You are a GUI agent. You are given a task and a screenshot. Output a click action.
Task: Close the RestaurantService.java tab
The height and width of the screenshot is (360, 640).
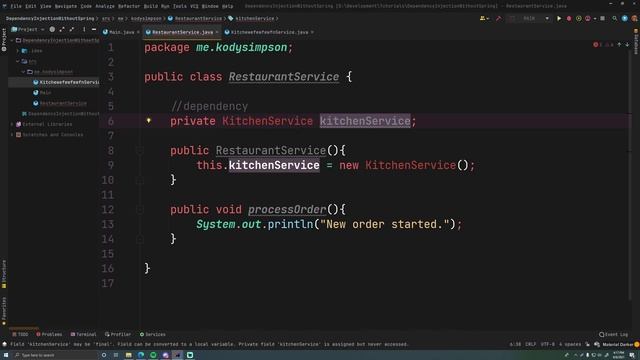click(x=217, y=32)
